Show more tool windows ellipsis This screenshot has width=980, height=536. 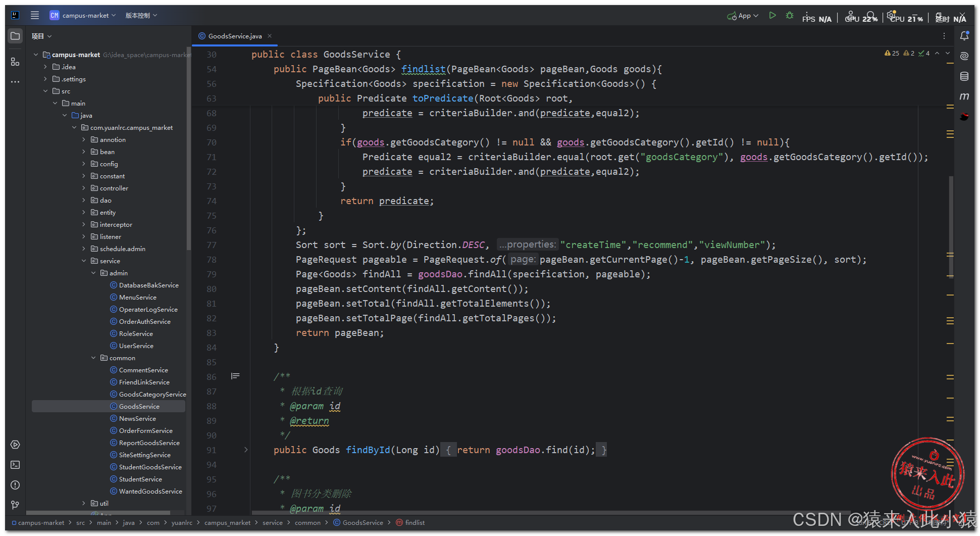pyautogui.click(x=15, y=81)
